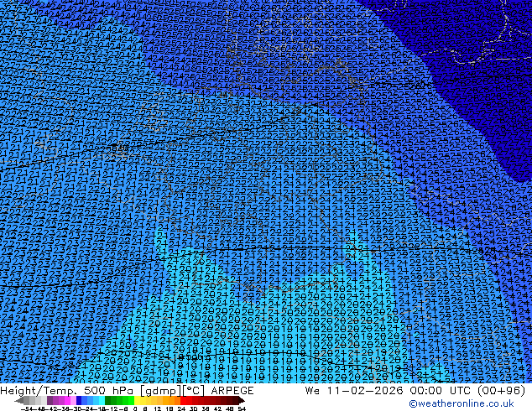This screenshot has height=411, width=532.
Task: Click the '(00+96)' forecast hour text
Action: [501, 391]
